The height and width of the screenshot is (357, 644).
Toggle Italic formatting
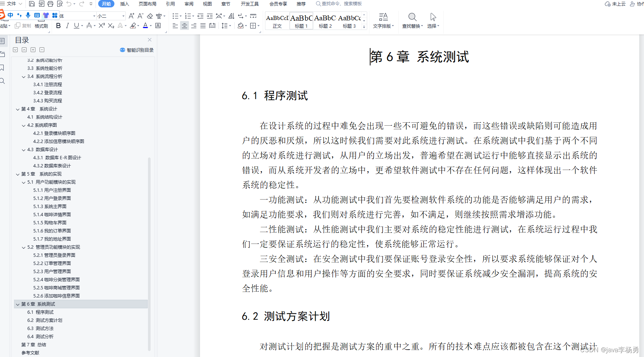pyautogui.click(x=67, y=25)
